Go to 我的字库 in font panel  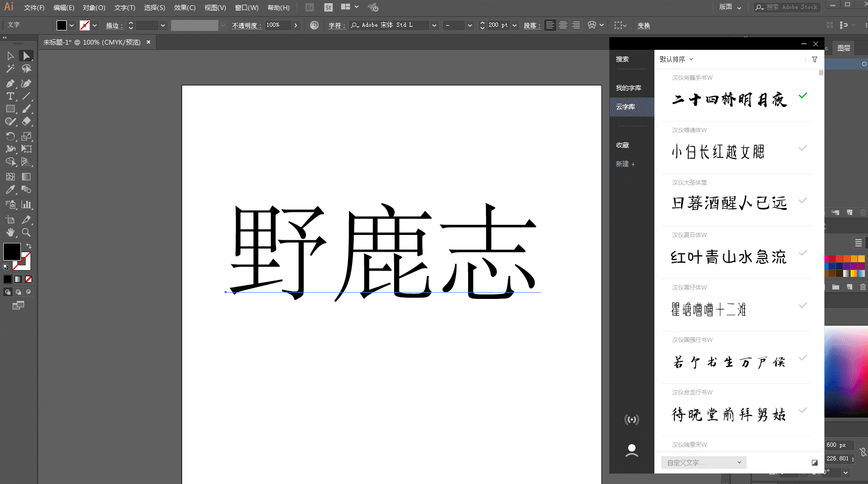click(x=629, y=88)
